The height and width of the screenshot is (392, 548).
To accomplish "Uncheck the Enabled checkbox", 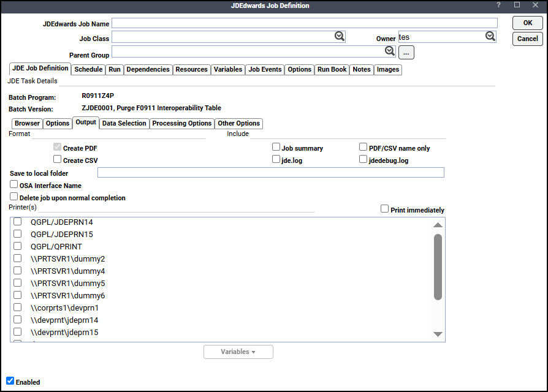I will coord(10,381).
